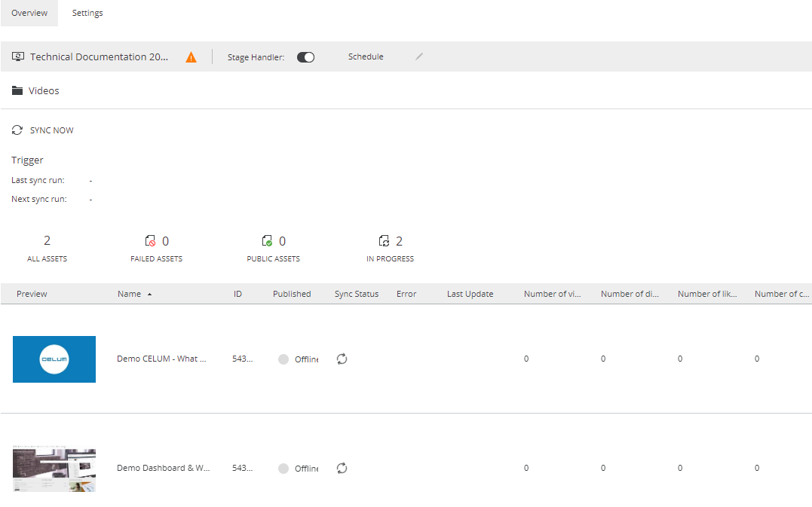Sort by the Name column header

129,294
